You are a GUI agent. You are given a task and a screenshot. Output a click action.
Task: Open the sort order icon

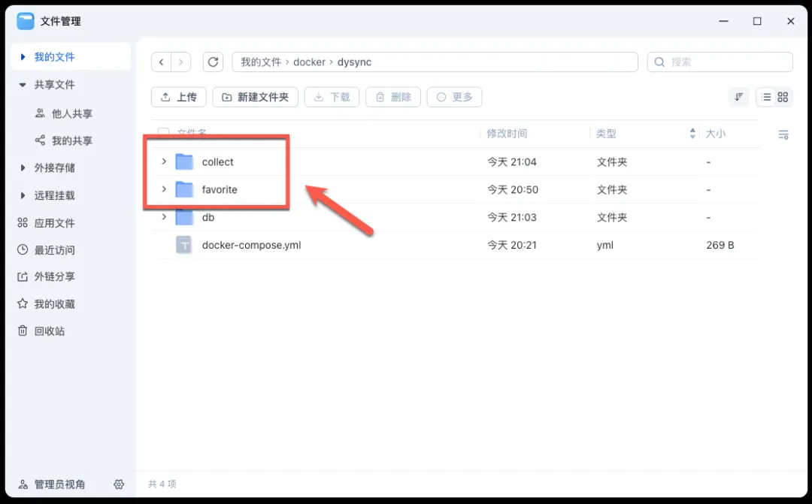click(739, 97)
